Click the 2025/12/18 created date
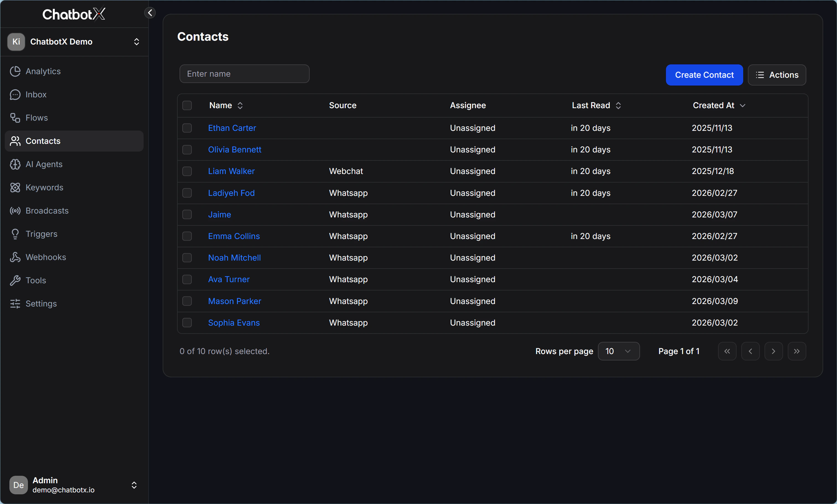 (713, 171)
